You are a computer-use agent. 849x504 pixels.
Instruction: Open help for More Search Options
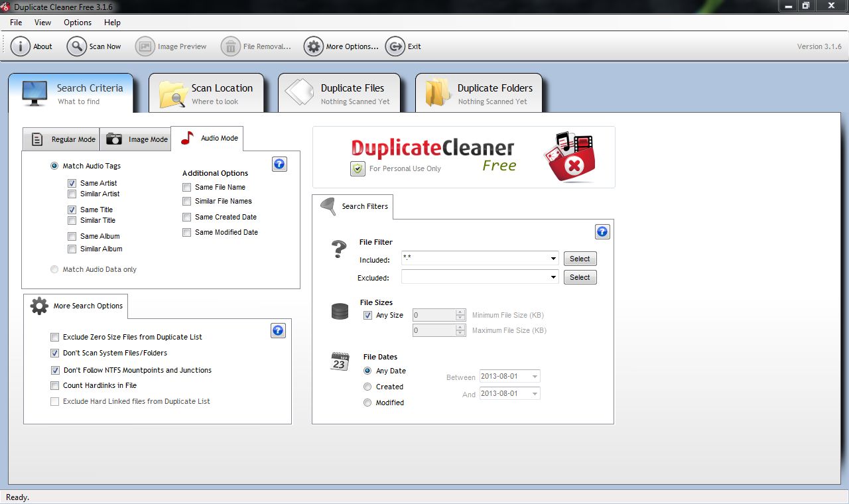coord(279,330)
